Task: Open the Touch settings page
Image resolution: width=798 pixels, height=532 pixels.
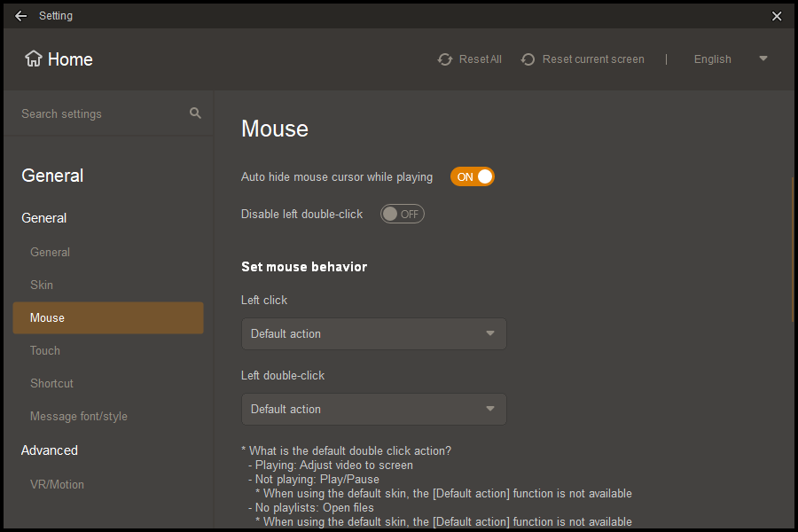Action: tap(45, 350)
